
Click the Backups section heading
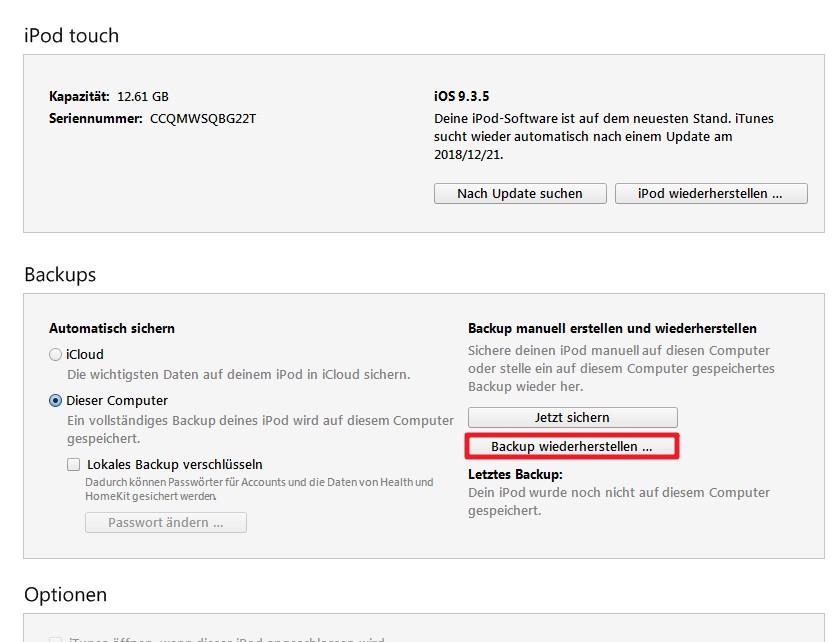pyautogui.click(x=60, y=275)
